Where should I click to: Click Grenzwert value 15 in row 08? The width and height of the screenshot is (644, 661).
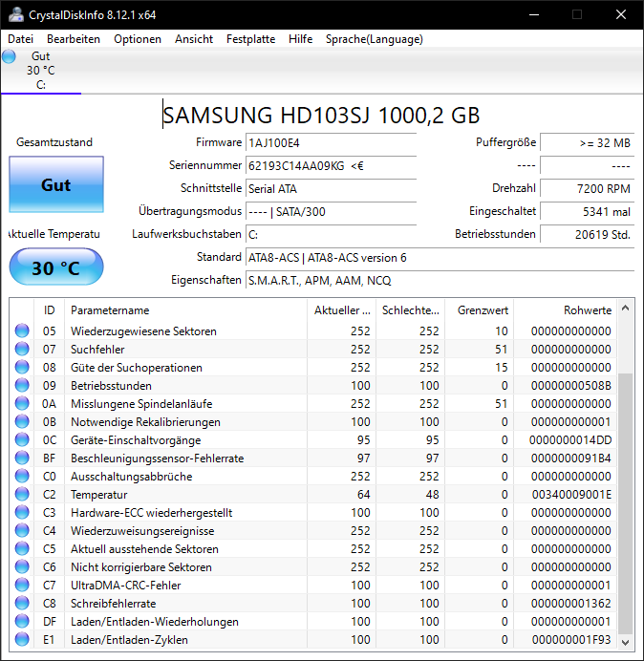(x=502, y=367)
